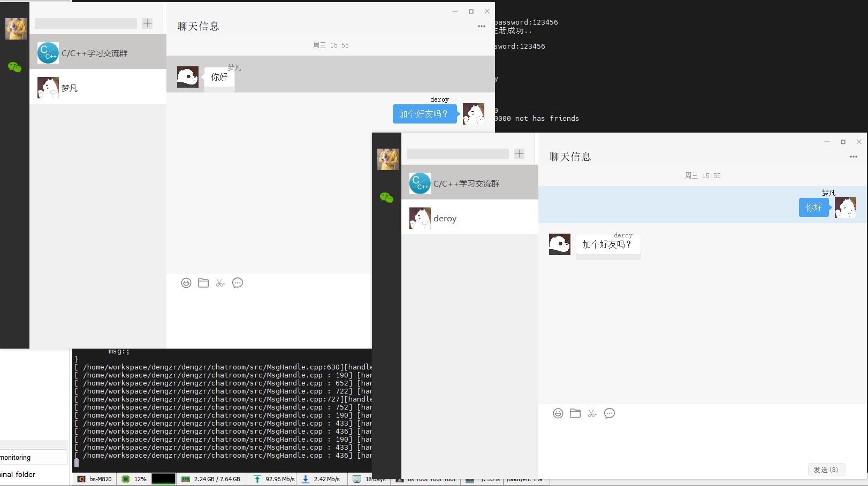Image resolution: width=868 pixels, height=486 pixels.
Task: Click 梦凡's bear avatar in right chat
Action: tap(846, 207)
